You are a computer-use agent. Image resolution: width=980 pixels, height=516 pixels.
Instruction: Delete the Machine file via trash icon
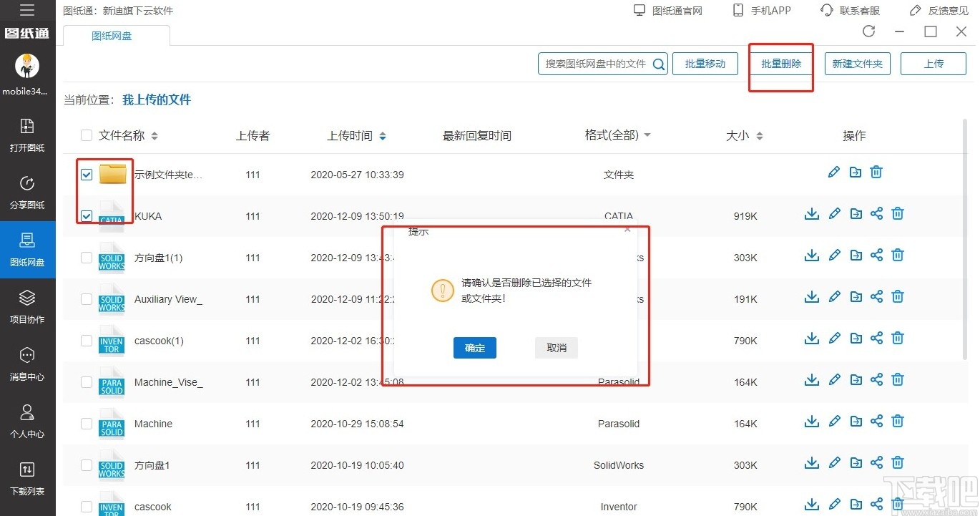coord(898,421)
